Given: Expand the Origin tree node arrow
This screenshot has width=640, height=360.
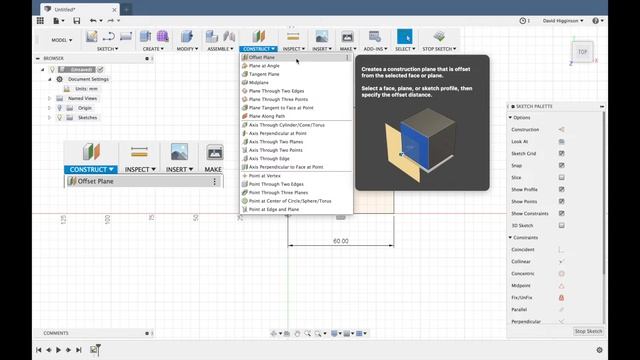Looking at the screenshot, I should (x=49, y=108).
